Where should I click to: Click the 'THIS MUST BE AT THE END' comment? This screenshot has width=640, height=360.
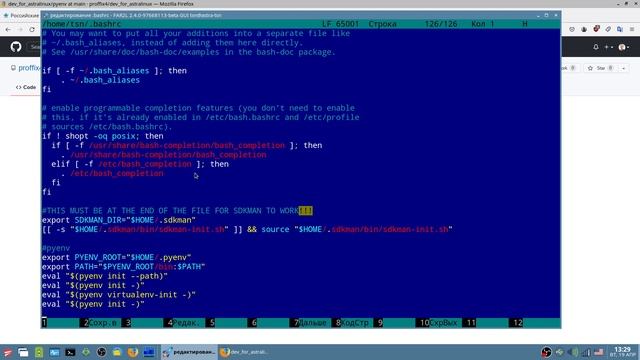coord(177,211)
